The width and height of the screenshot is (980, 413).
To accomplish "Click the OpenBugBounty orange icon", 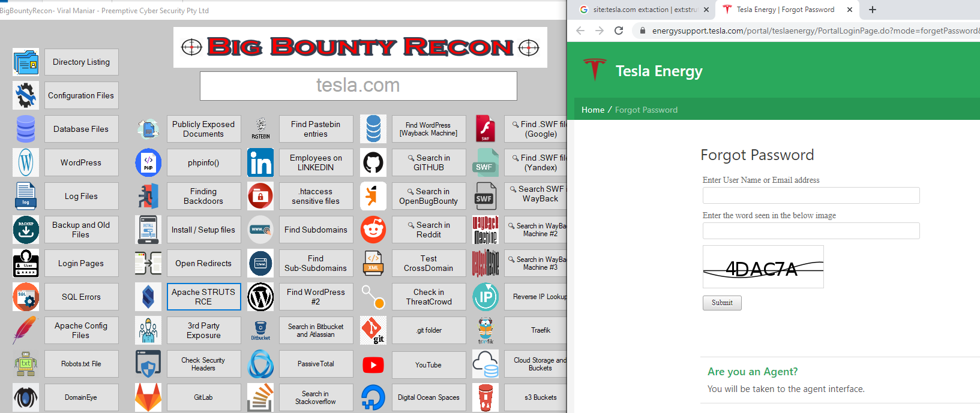I will coord(373,196).
